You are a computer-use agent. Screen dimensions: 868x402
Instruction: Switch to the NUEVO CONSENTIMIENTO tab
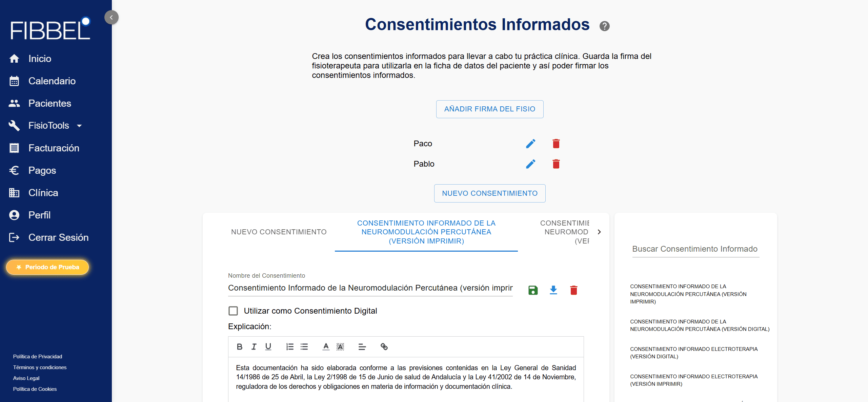279,232
